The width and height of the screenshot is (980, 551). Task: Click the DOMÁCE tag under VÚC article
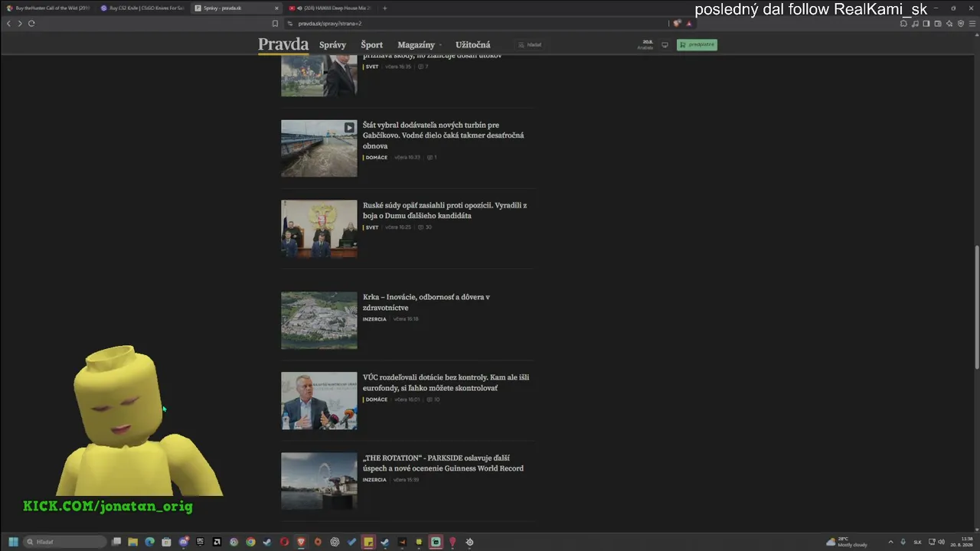pos(376,399)
